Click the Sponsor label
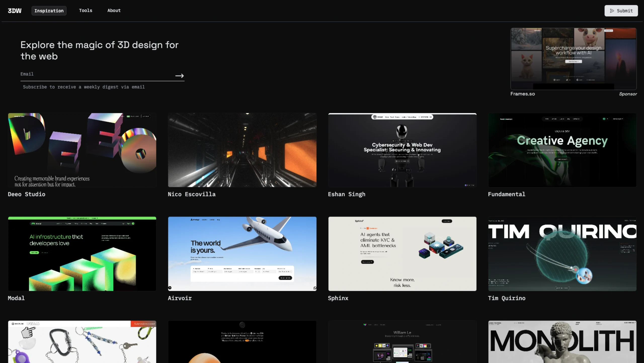 pos(628,94)
